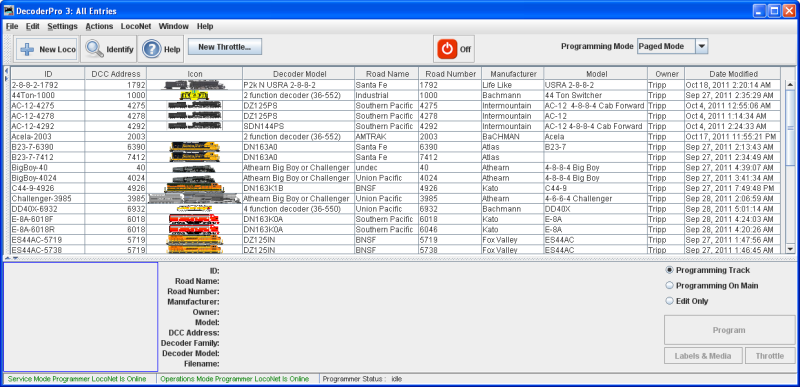Click the AMTRAK road name cell
The image size is (800, 387).
pyautogui.click(x=387, y=137)
